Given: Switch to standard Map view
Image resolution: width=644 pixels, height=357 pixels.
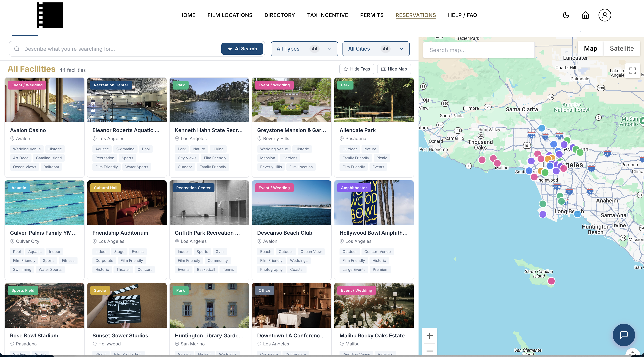Looking at the screenshot, I should click(591, 48).
